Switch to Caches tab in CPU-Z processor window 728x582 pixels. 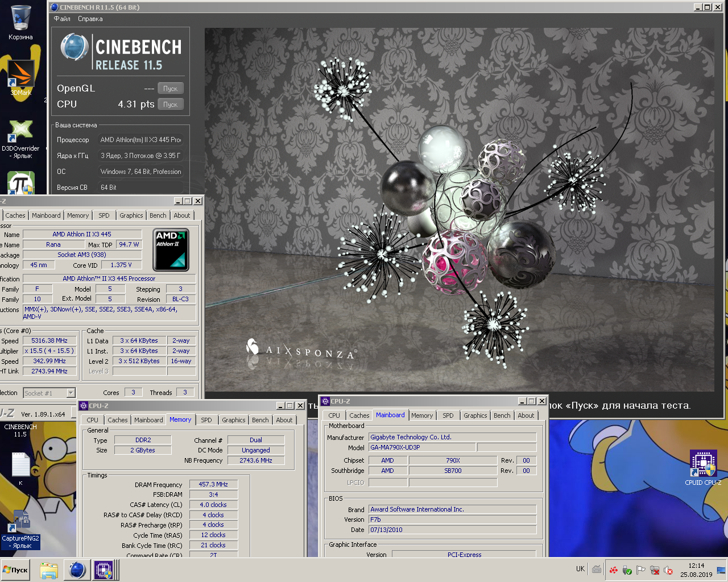(15, 215)
